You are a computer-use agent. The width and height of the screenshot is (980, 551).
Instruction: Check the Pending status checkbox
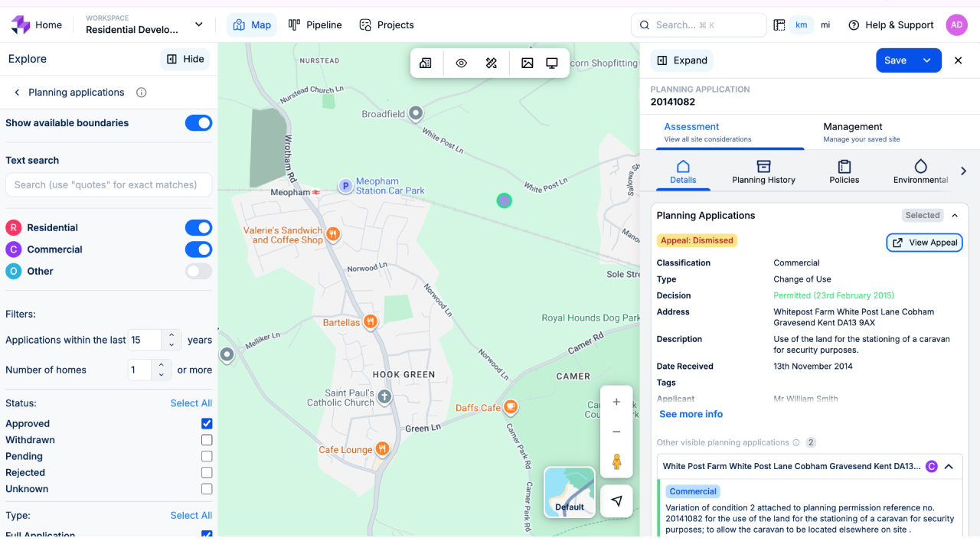tap(207, 456)
